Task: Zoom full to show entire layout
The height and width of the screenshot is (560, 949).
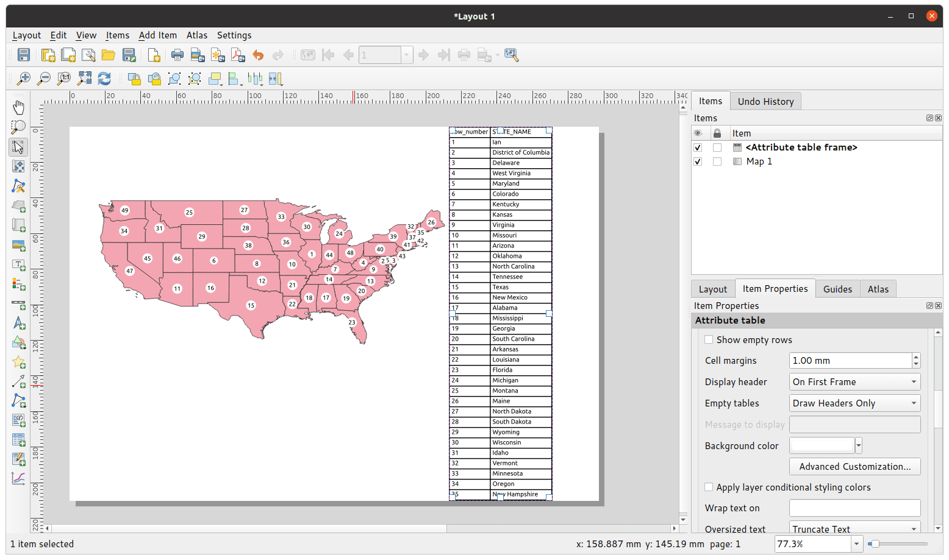Action: [84, 79]
